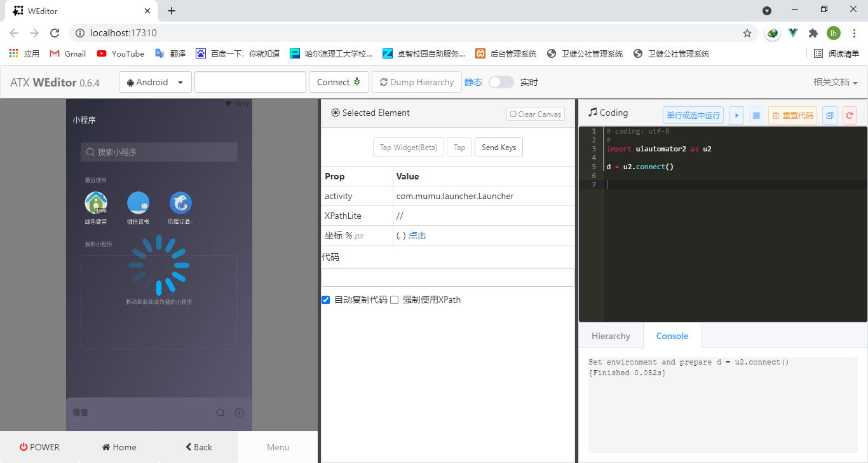Screen dimensions: 868x463
Task: Open the green health code mini program
Action: click(96, 204)
